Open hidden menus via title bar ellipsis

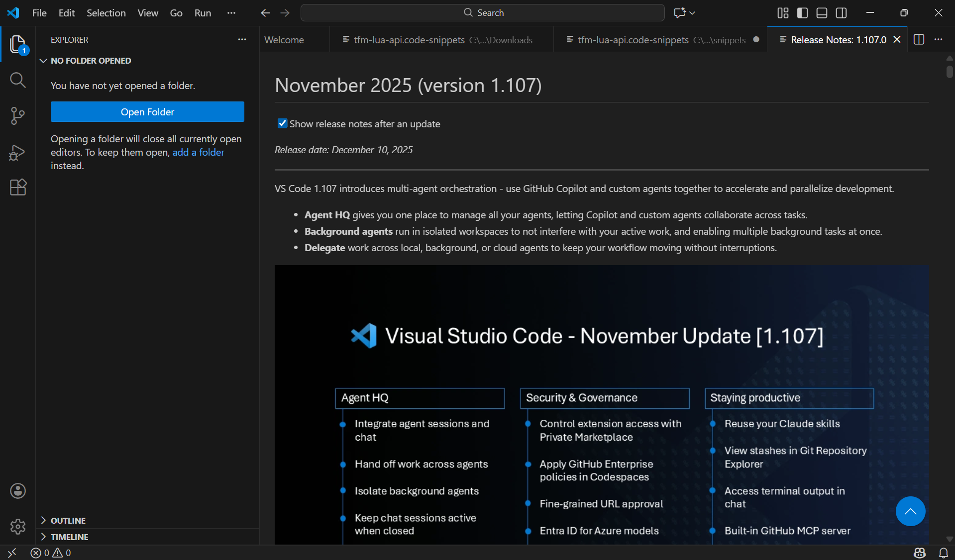click(231, 13)
